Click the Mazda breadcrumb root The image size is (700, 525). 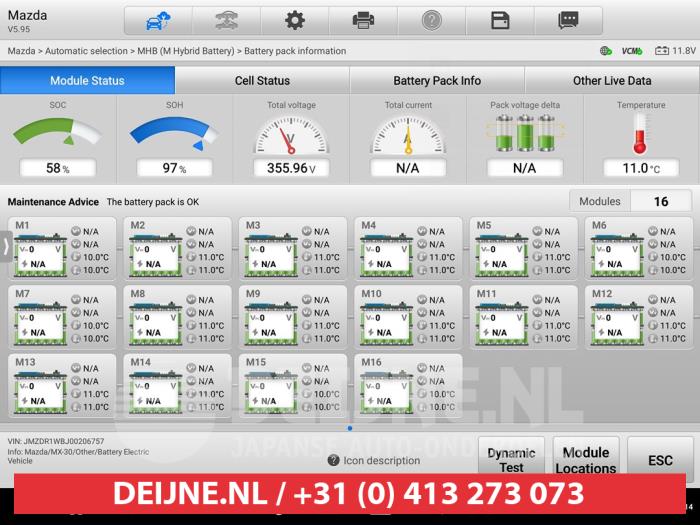coord(21,51)
